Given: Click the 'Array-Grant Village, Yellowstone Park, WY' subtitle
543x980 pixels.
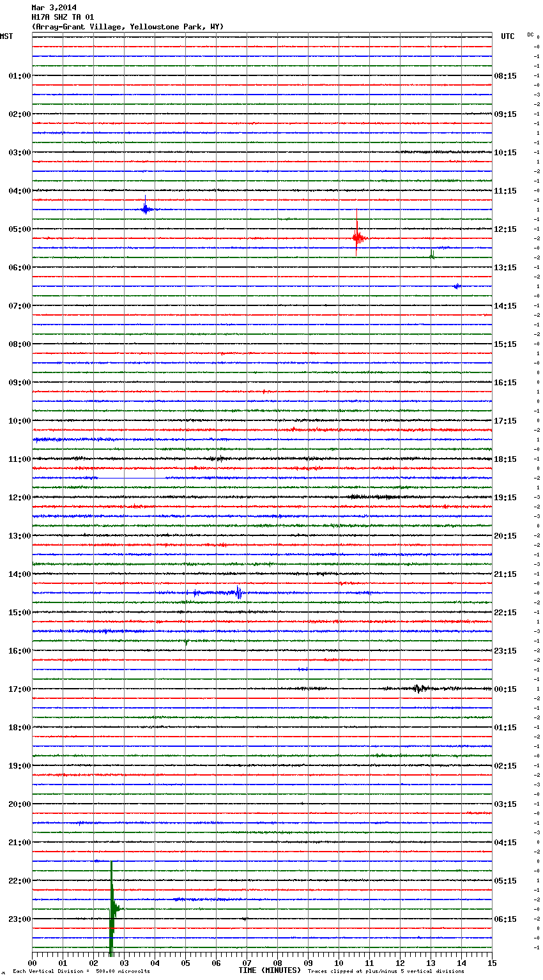Looking at the screenshot, I should 128,27.
